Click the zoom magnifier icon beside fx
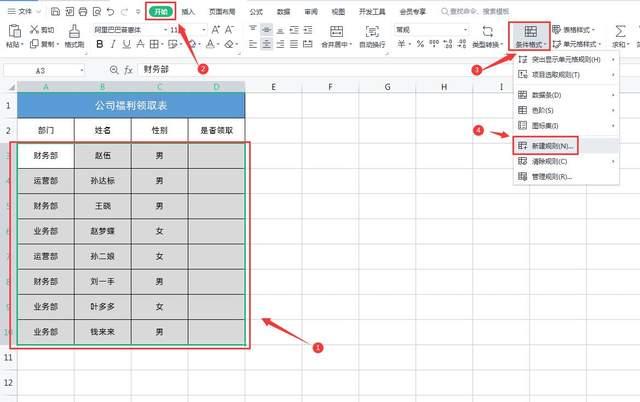 point(114,70)
